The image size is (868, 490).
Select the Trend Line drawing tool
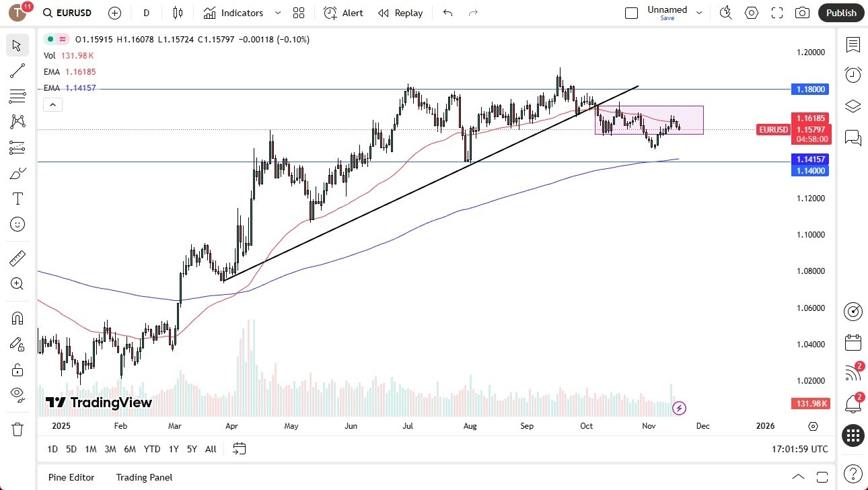17,71
